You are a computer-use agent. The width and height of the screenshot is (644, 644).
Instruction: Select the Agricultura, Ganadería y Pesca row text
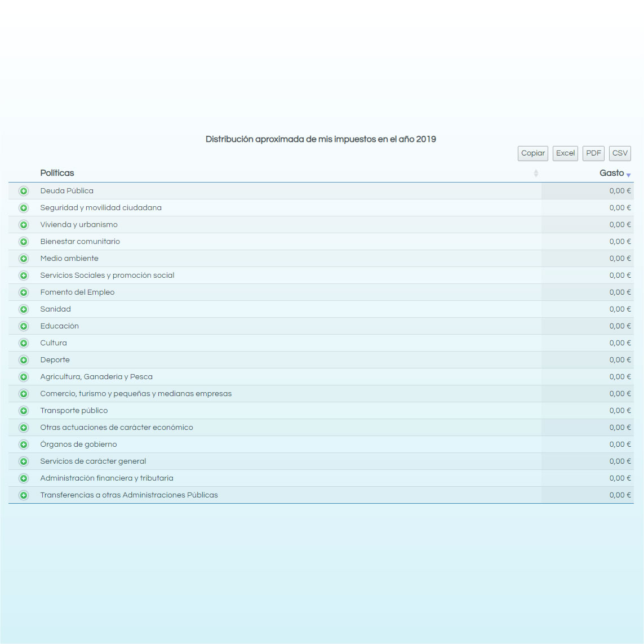click(96, 377)
